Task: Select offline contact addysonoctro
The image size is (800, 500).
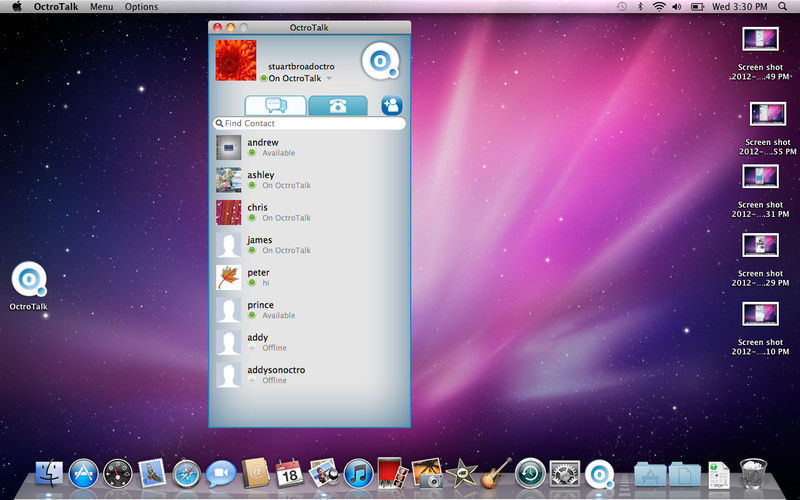Action: (309, 375)
